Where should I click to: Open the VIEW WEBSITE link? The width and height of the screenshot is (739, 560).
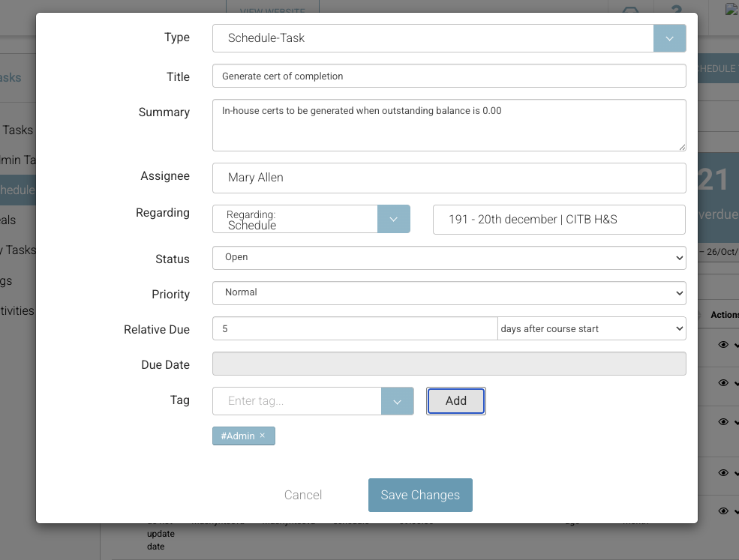click(272, 9)
